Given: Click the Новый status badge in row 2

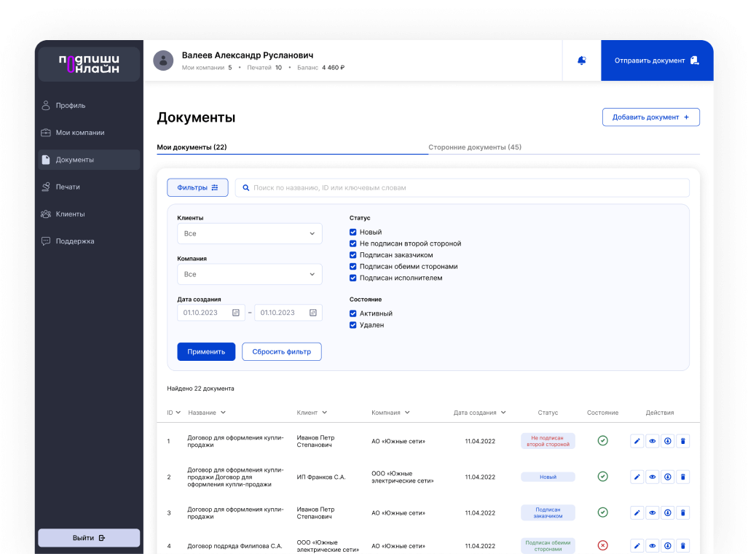Looking at the screenshot, I should (x=548, y=477).
